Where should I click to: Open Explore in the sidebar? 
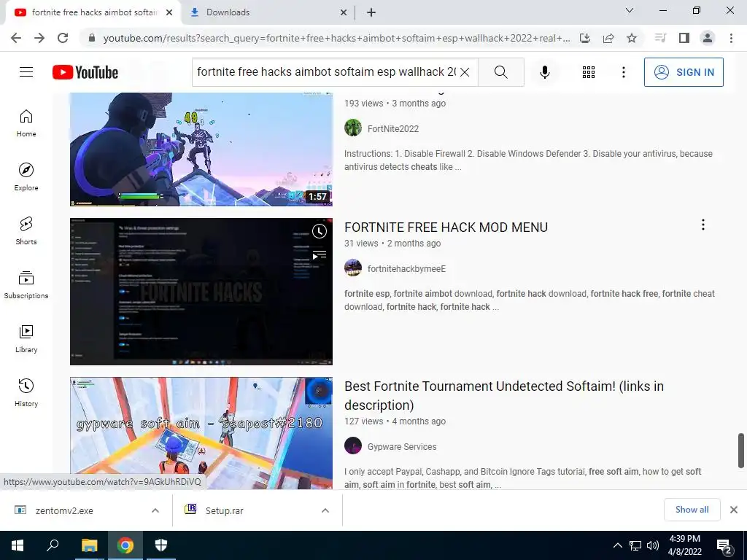(x=26, y=177)
